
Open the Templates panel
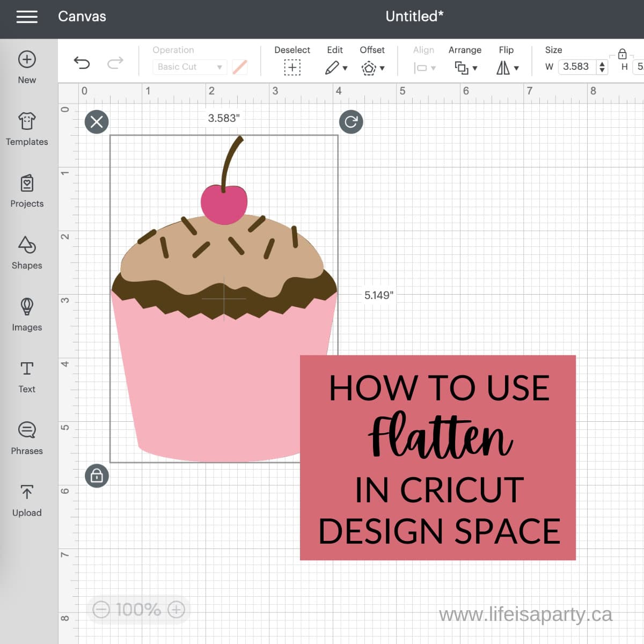pos(27,129)
